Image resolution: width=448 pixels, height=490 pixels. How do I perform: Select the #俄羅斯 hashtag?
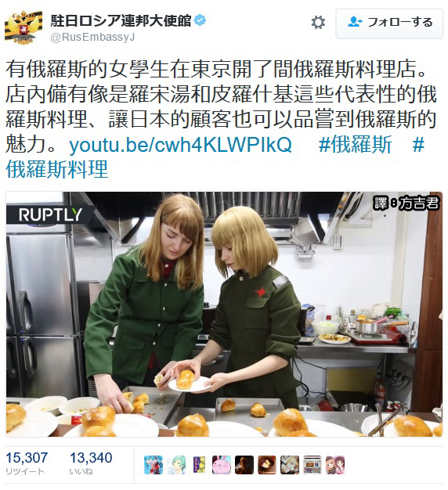(355, 145)
